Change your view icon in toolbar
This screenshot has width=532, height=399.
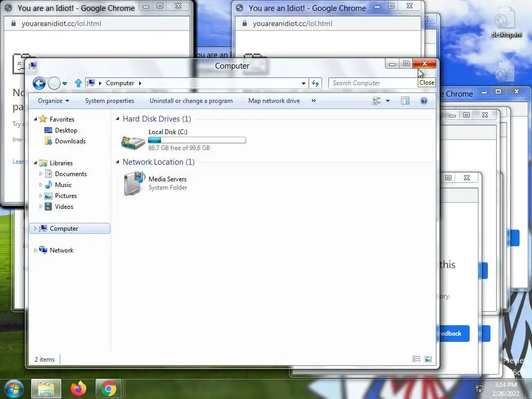[x=377, y=101]
